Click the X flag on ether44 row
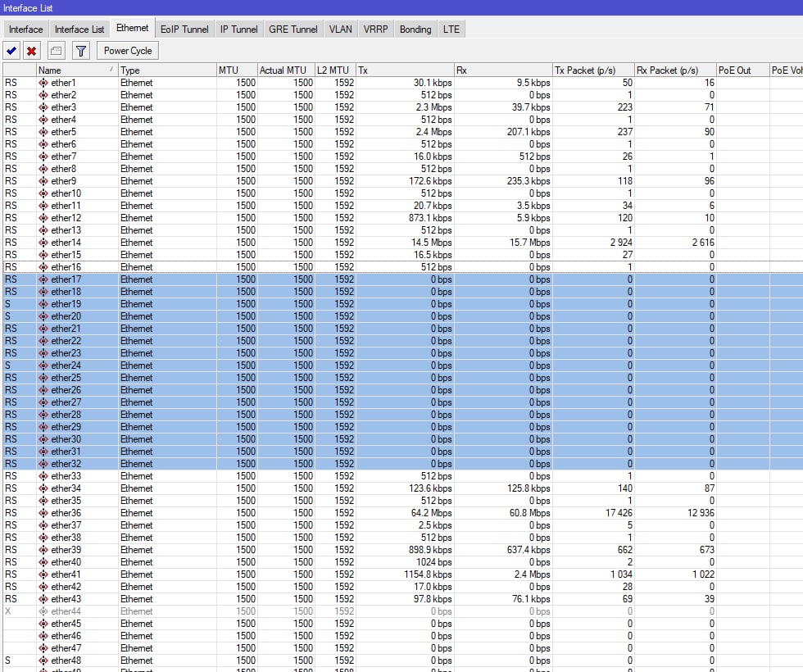The width and height of the screenshot is (803, 672). click(7, 611)
